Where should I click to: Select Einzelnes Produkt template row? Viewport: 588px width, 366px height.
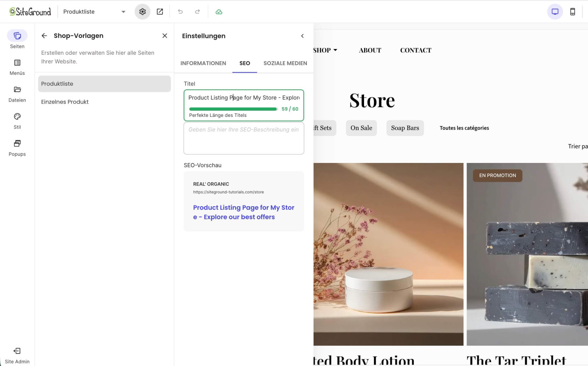104,102
